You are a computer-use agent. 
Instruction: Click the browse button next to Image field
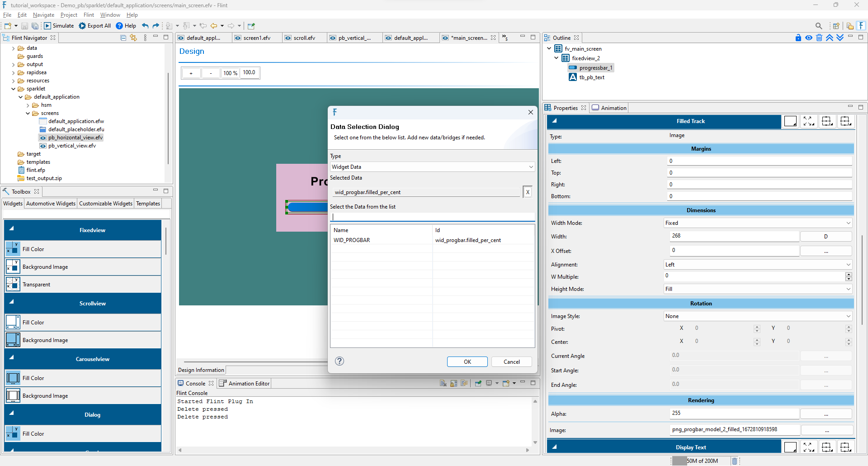pyautogui.click(x=826, y=430)
